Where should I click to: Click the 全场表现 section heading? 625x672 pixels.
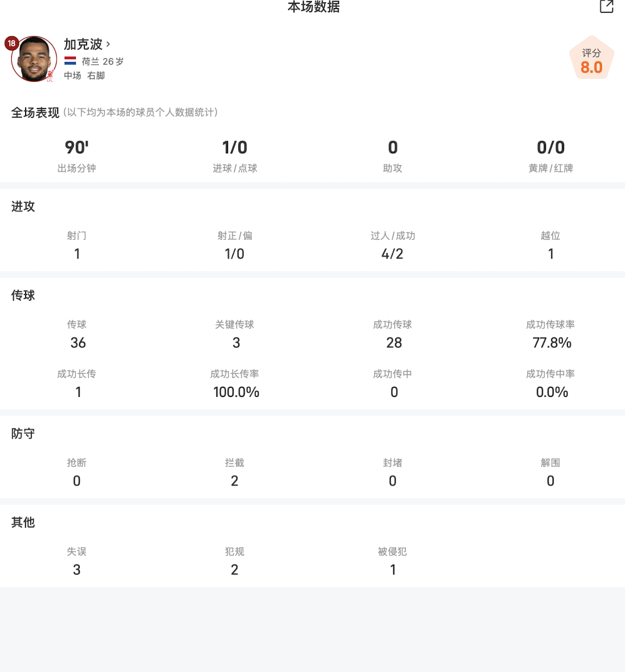pos(35,113)
